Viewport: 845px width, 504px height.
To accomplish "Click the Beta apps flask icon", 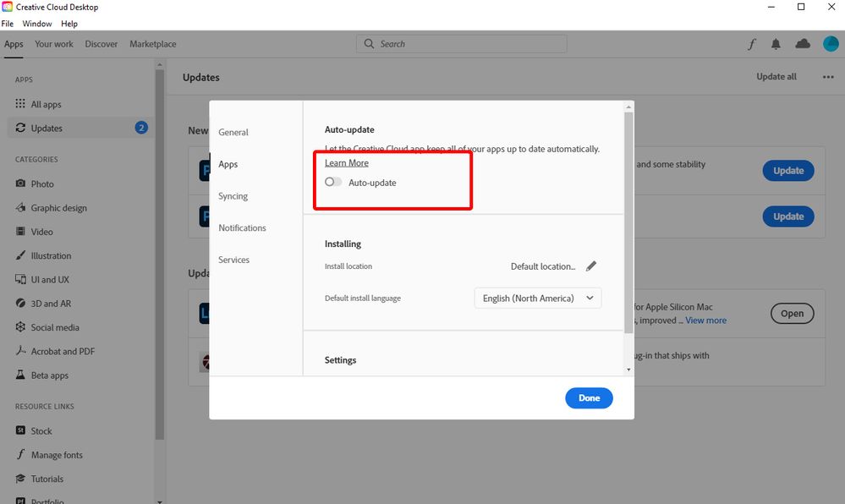I will (20, 375).
